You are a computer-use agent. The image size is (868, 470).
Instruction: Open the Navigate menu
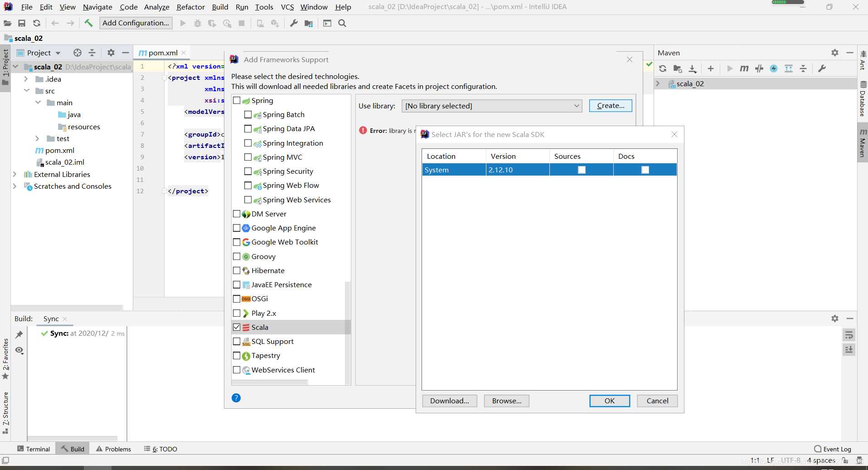coord(97,7)
